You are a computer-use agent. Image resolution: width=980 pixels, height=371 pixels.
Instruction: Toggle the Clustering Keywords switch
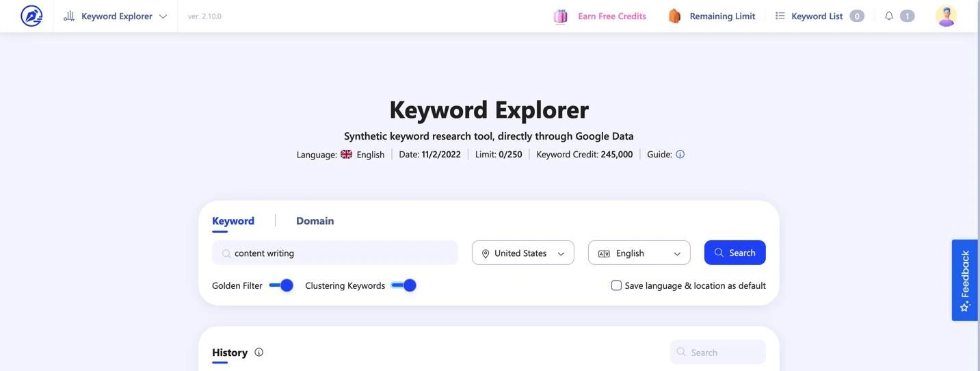(403, 285)
